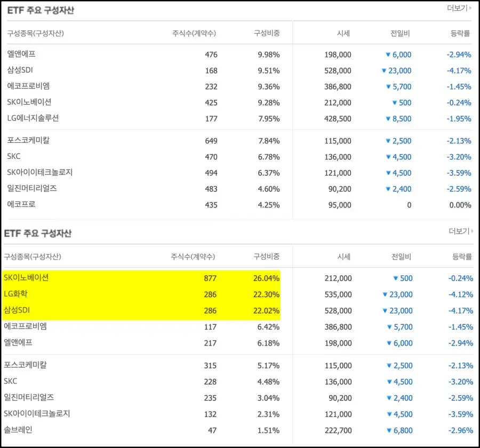This screenshot has height=448, width=480.
Task: Select 에코프로비엠 in the row showing 6.42%
Action: pyautogui.click(x=26, y=326)
